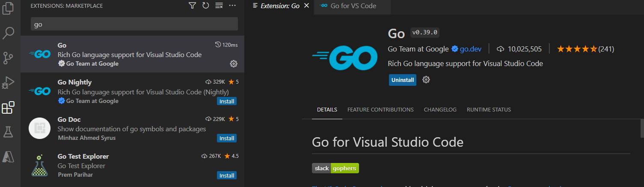Click Minhaz Ahmed Syrus publisher name

click(86, 138)
